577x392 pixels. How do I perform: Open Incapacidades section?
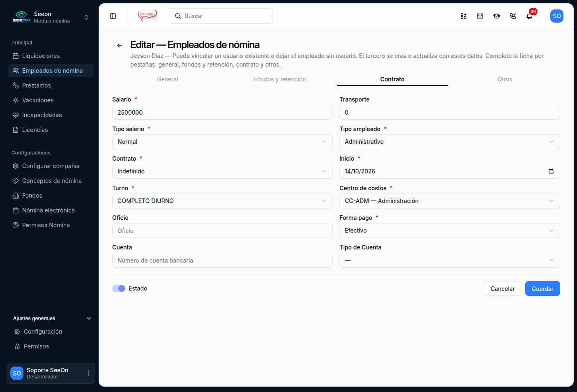coord(51,115)
